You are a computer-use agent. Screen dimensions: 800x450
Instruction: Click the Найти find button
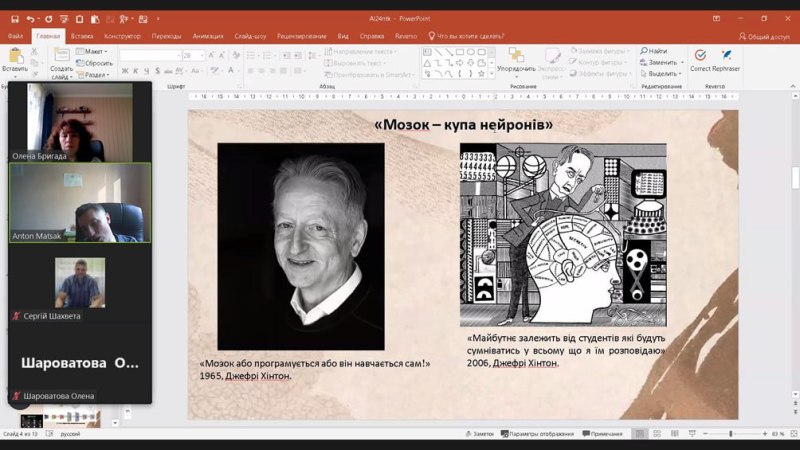click(x=656, y=51)
